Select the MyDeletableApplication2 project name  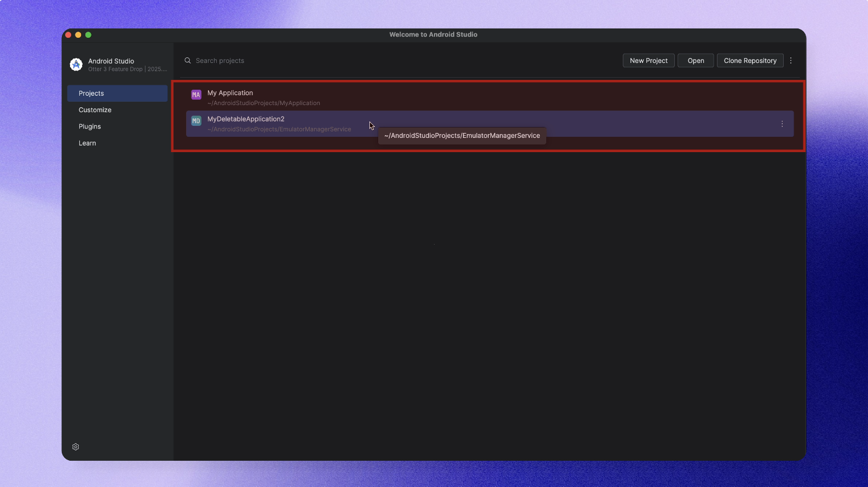(246, 119)
